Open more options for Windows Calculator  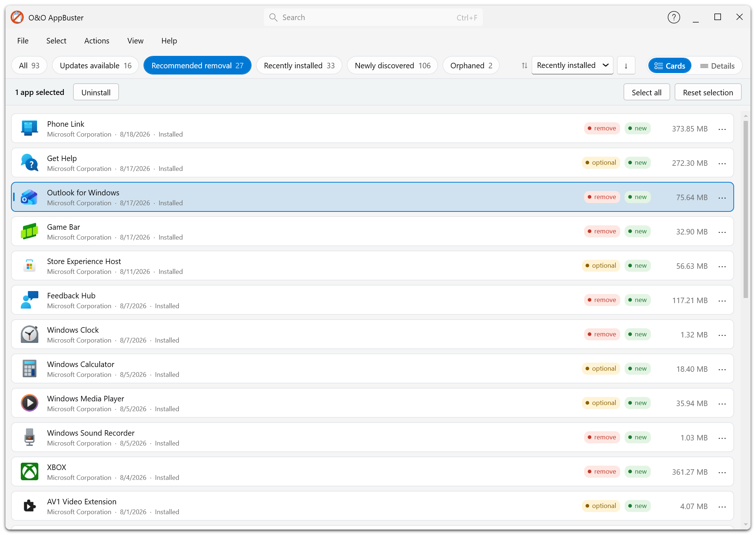pyautogui.click(x=722, y=369)
